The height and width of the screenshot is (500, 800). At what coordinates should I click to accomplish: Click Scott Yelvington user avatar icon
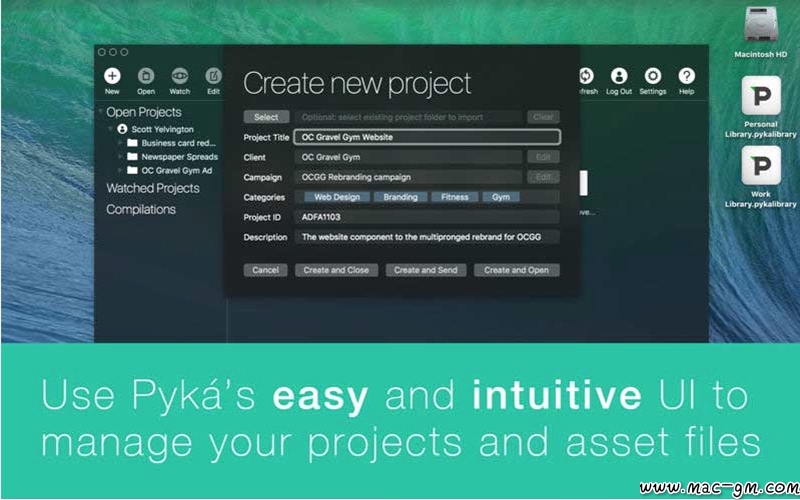coord(122,129)
